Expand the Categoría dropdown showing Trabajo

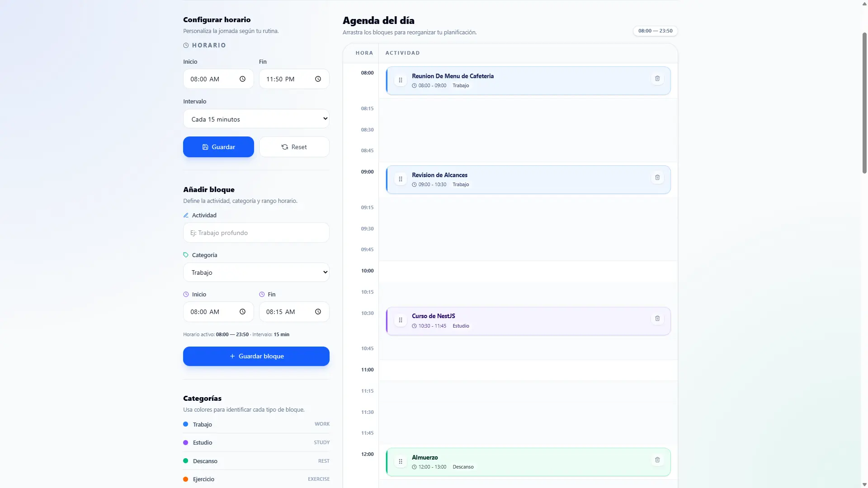(x=256, y=272)
